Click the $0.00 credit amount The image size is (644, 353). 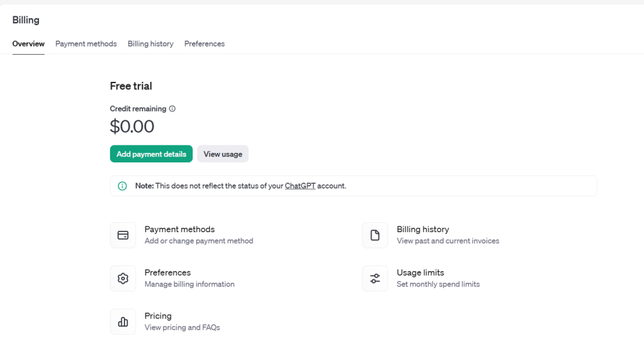(x=132, y=126)
